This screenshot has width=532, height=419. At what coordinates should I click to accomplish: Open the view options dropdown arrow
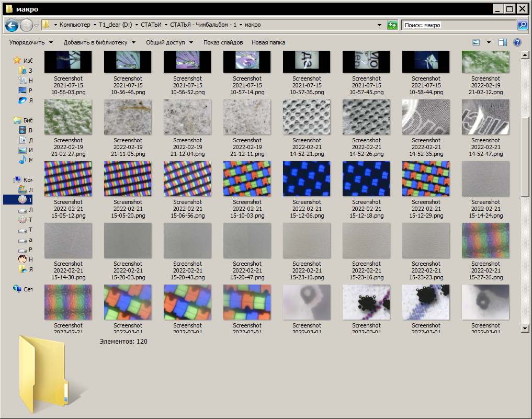tap(489, 42)
